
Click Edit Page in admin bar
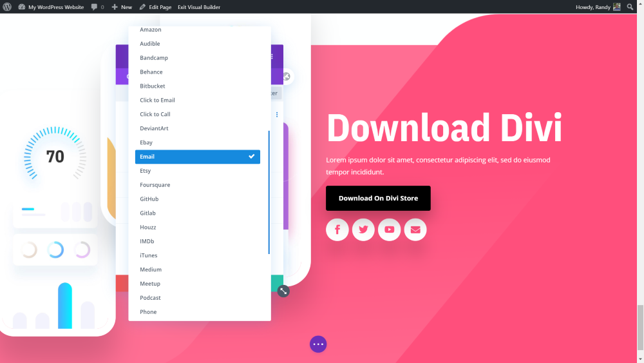pos(155,7)
